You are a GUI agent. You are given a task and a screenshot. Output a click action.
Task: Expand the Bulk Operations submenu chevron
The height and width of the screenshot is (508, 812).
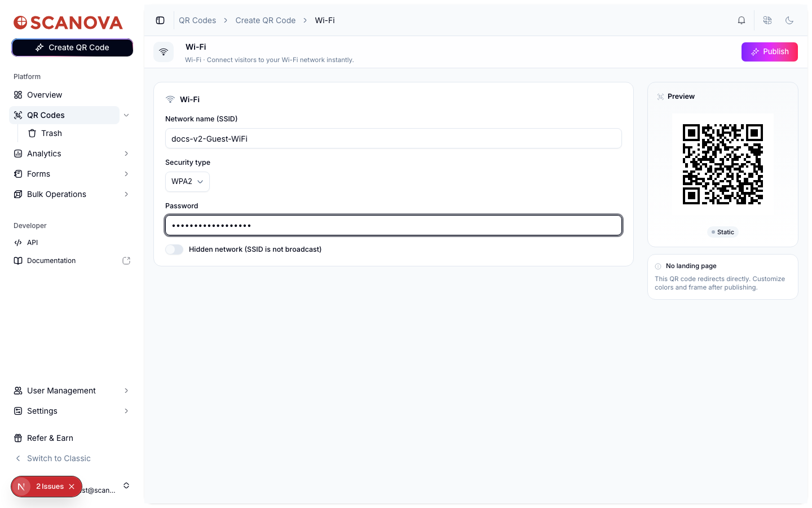point(126,194)
